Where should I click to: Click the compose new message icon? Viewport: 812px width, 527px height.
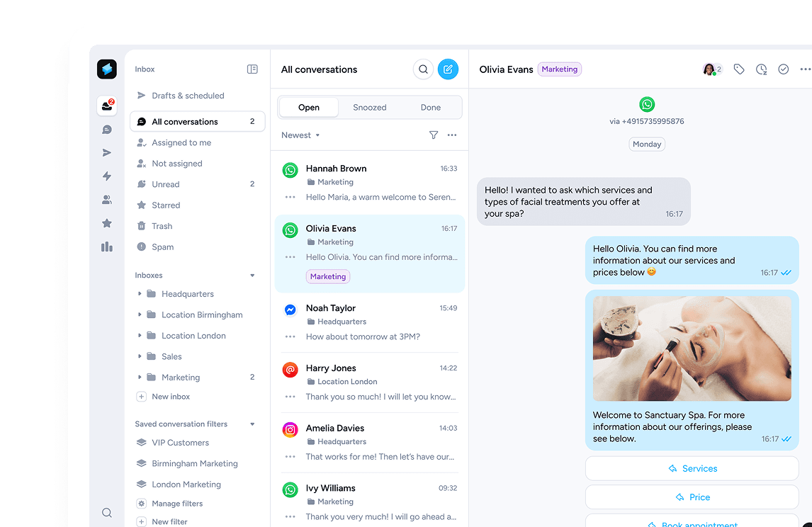[448, 69]
